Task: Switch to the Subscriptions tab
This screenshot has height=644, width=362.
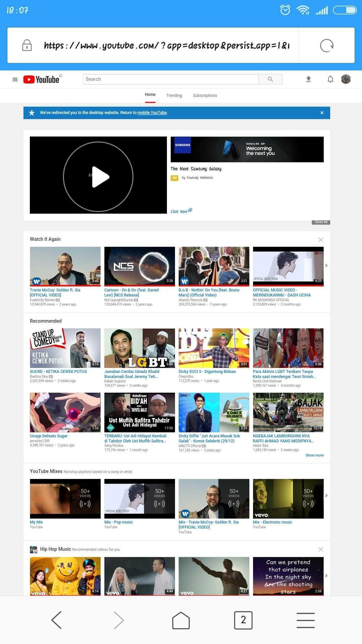Action: point(205,96)
